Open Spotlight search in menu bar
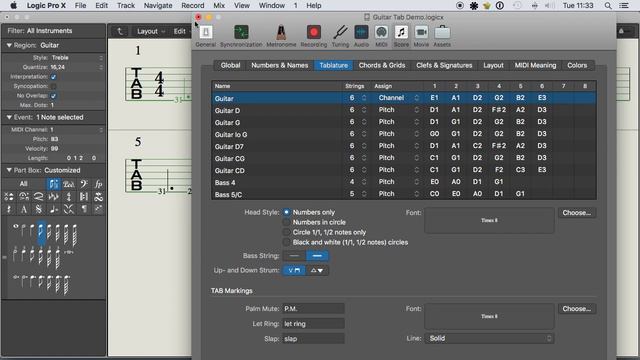 pos(608,6)
